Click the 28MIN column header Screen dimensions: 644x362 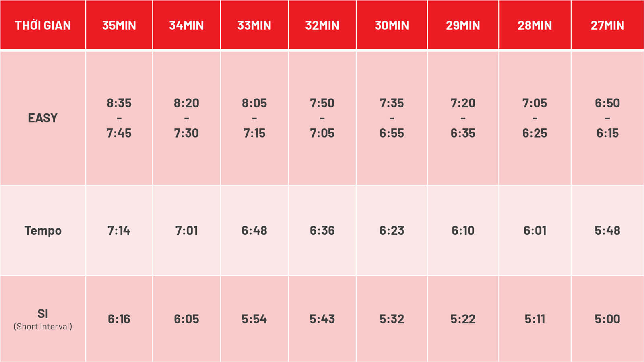[535, 25]
